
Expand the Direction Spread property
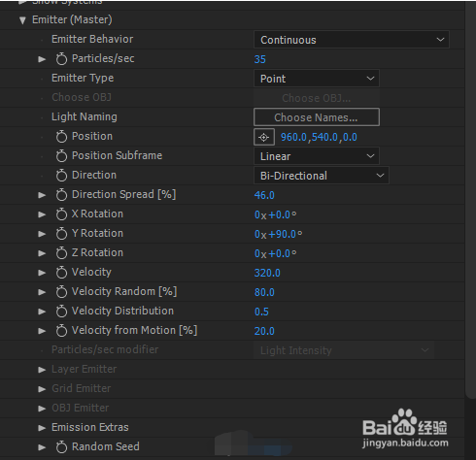[42, 195]
